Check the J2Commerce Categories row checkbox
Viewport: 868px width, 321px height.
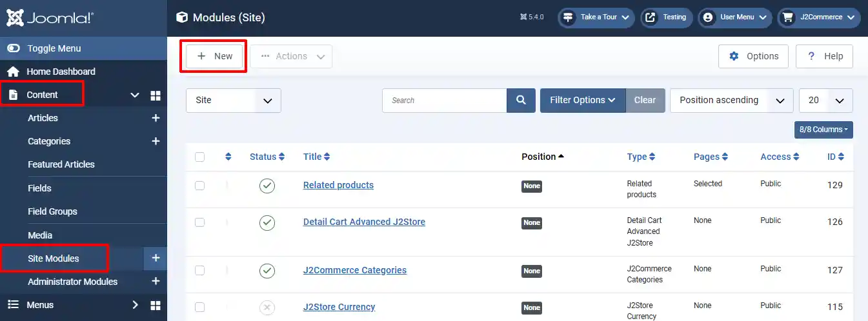pos(199,270)
